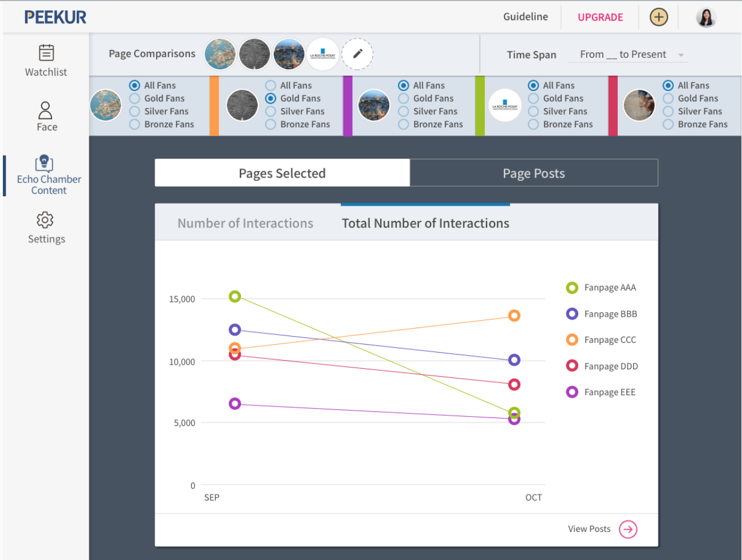
Task: Select the Echo Chamber Content lightbulb icon
Action: coord(44,163)
